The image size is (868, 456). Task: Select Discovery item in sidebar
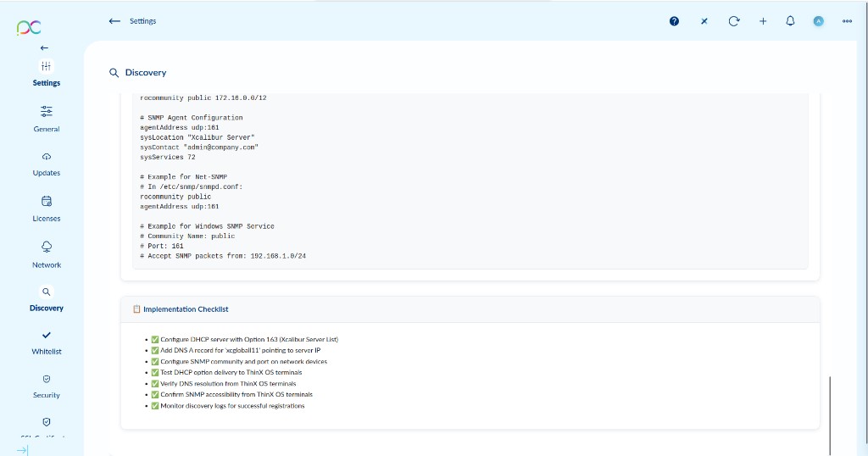point(47,298)
